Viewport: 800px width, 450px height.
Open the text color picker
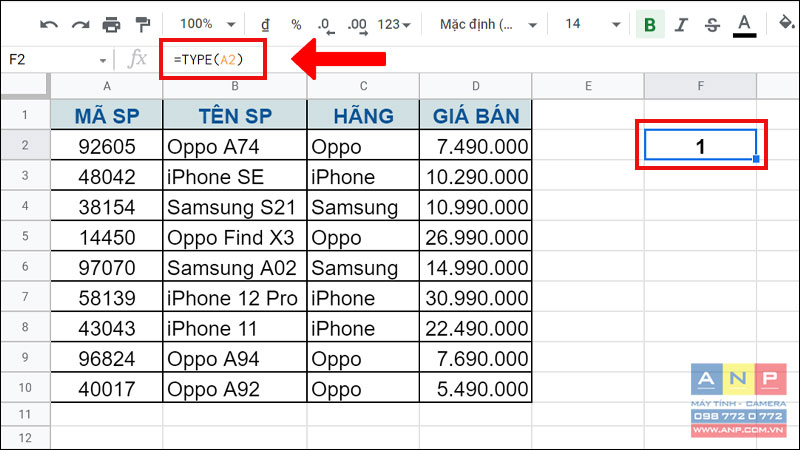tap(744, 26)
